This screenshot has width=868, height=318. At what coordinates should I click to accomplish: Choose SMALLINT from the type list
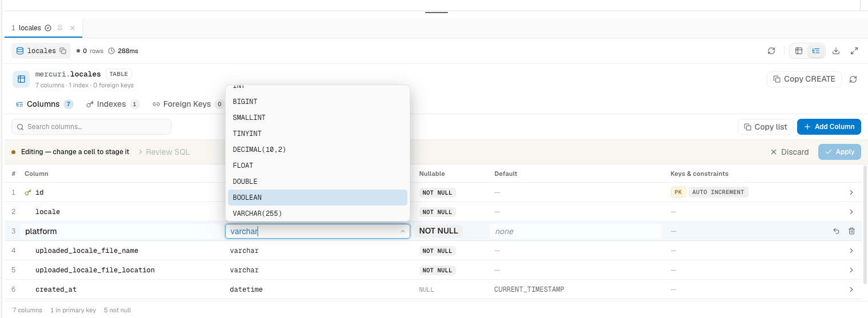coord(317,118)
